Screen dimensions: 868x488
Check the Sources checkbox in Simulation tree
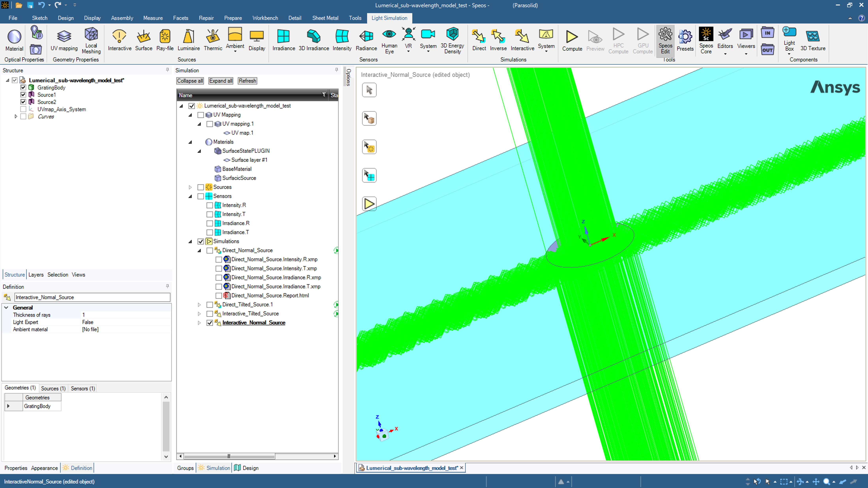[x=201, y=187]
